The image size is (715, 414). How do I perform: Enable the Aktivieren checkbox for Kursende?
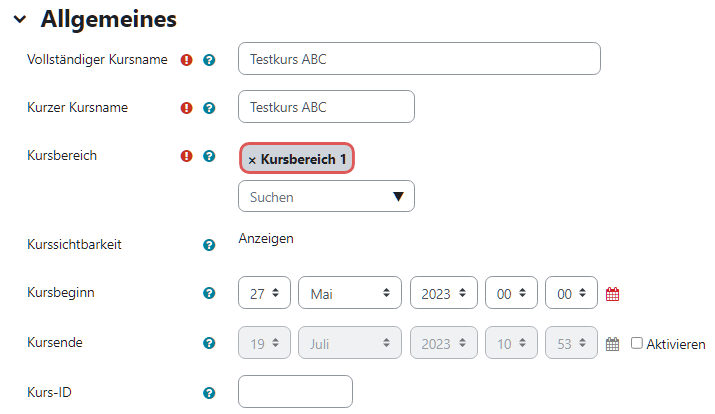pyautogui.click(x=637, y=343)
